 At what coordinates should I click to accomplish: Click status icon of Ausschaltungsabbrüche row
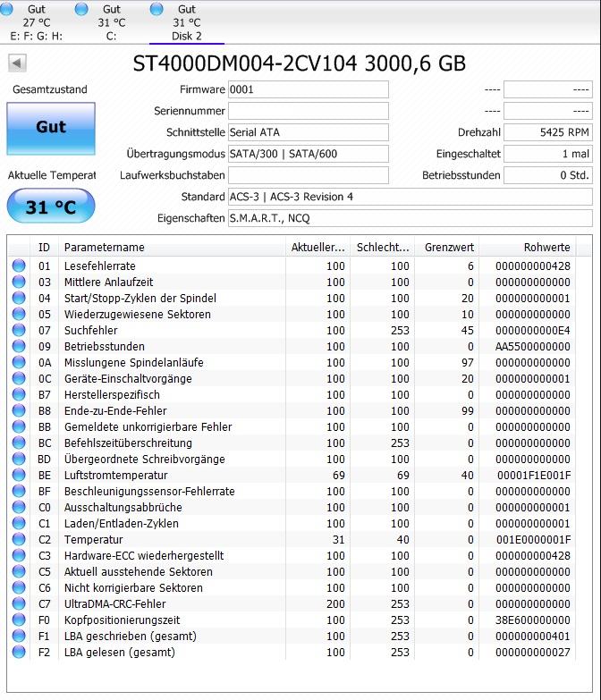tap(19, 507)
